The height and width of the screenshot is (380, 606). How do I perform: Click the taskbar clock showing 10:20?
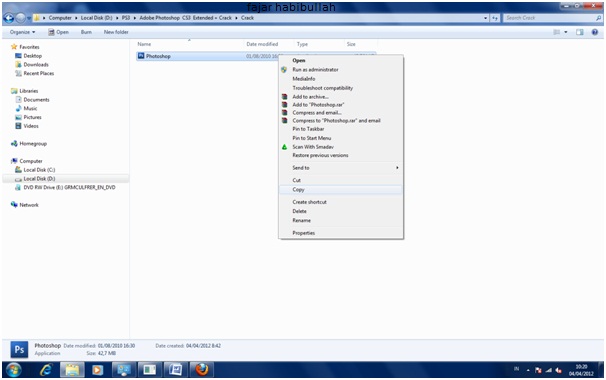click(581, 370)
